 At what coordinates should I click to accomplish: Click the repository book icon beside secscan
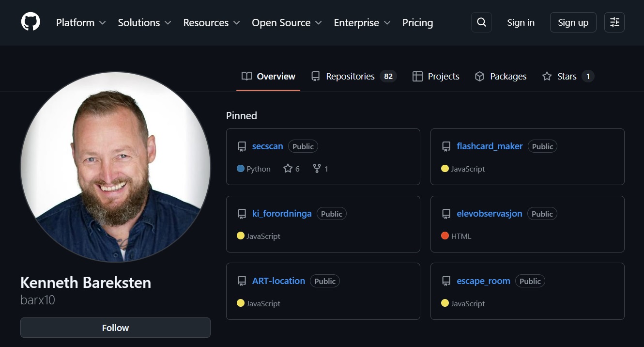(x=241, y=146)
